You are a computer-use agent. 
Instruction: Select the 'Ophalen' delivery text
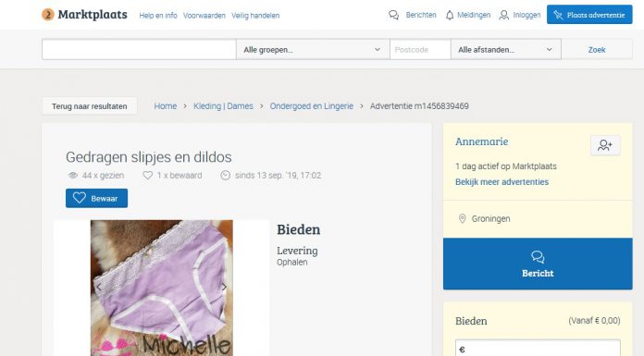[x=292, y=262]
